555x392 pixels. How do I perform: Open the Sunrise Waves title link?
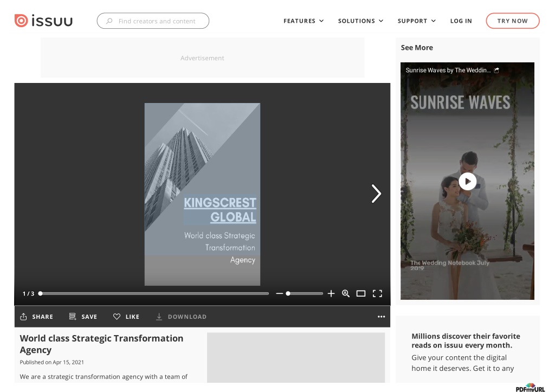click(x=448, y=70)
